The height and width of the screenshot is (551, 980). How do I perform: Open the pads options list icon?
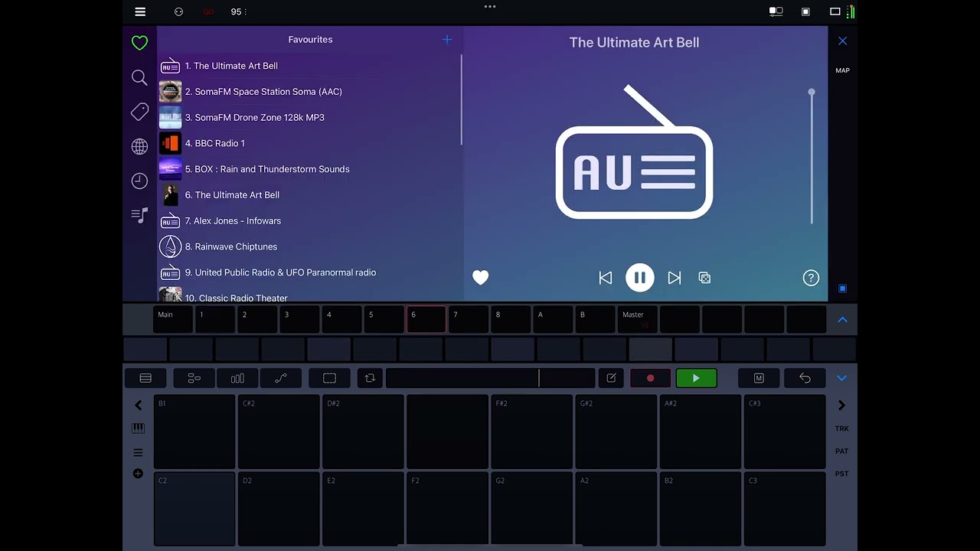tap(139, 452)
